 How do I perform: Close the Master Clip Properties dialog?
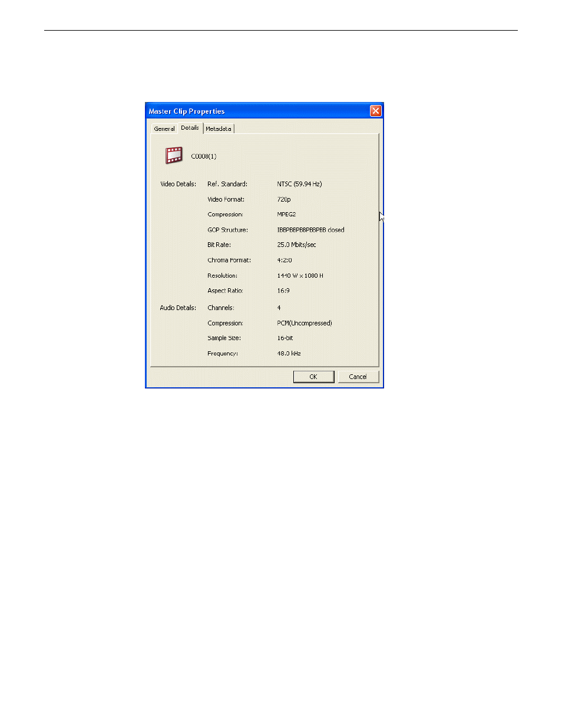[x=376, y=111]
